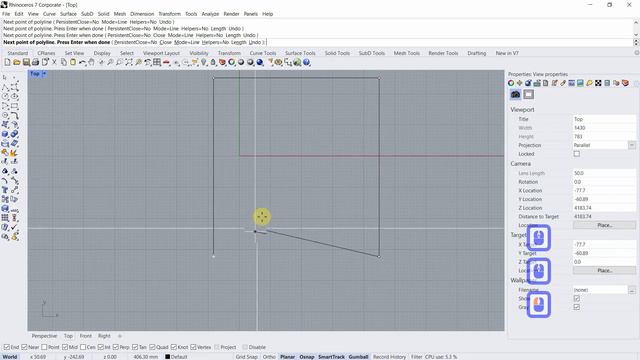Click the red car Set View icon
The width and height of the screenshot is (640, 360).
166,62
